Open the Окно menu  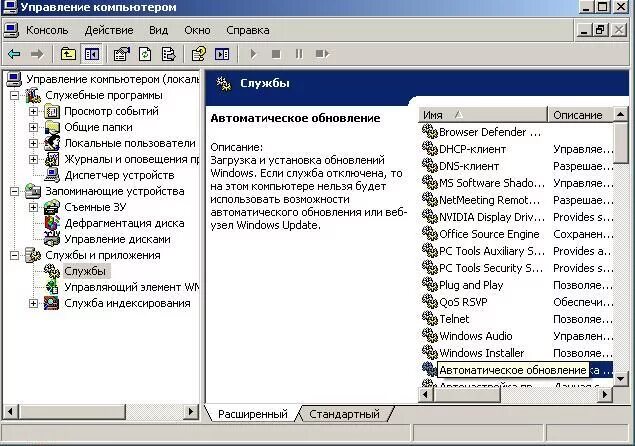coord(197,30)
